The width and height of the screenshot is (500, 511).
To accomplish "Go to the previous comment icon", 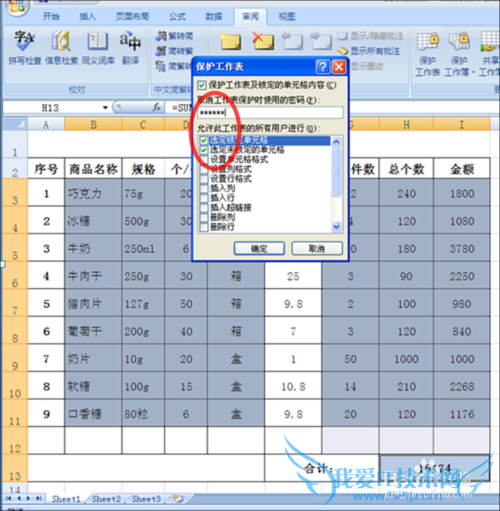I will 292,41.
